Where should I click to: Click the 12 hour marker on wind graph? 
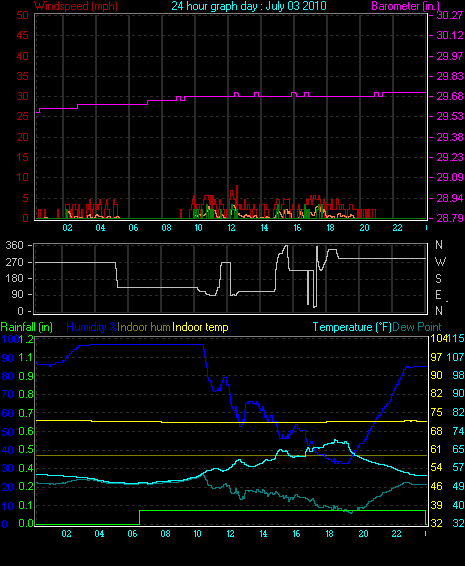(231, 228)
